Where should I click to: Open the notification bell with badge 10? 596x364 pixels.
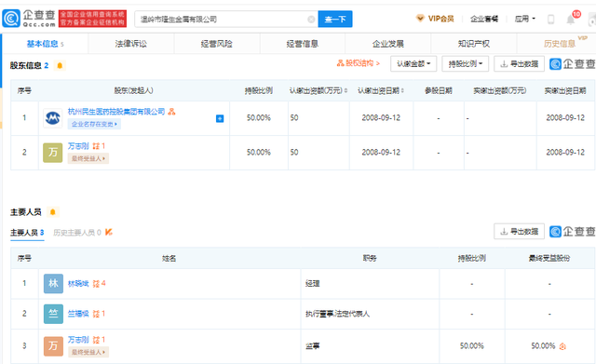pyautogui.click(x=571, y=19)
